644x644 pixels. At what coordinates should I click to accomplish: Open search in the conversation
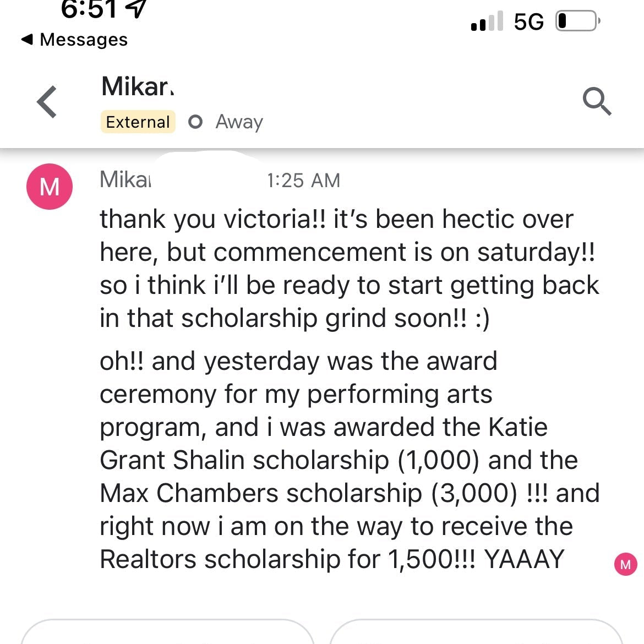pyautogui.click(x=597, y=102)
